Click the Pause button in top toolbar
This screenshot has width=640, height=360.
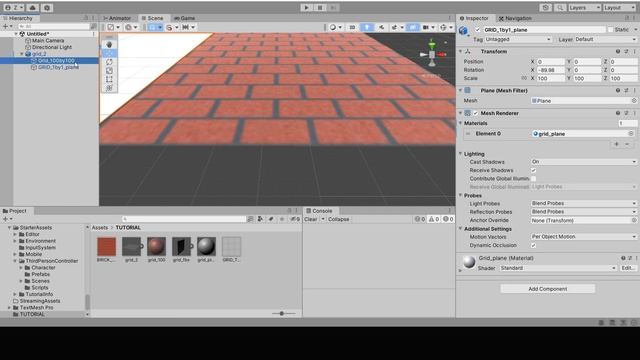coord(320,7)
